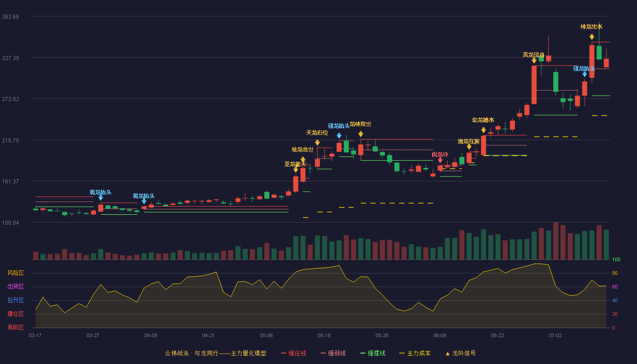Click the 拉升区 zone label
The image size is (637, 364).
click(15, 300)
